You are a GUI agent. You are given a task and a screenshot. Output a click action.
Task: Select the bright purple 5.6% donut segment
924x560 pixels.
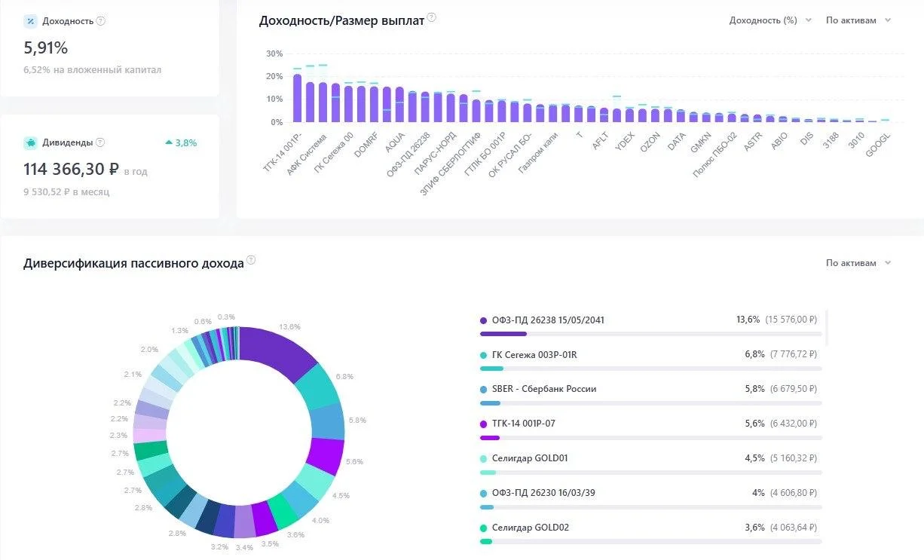click(324, 454)
